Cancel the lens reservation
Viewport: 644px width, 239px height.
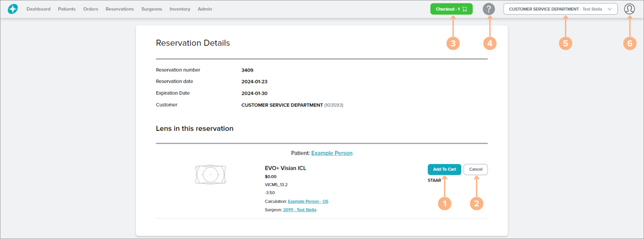(x=475, y=169)
